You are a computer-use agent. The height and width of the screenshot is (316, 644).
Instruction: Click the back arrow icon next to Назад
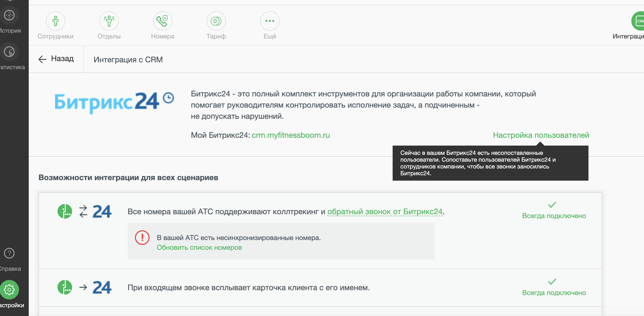(42, 59)
